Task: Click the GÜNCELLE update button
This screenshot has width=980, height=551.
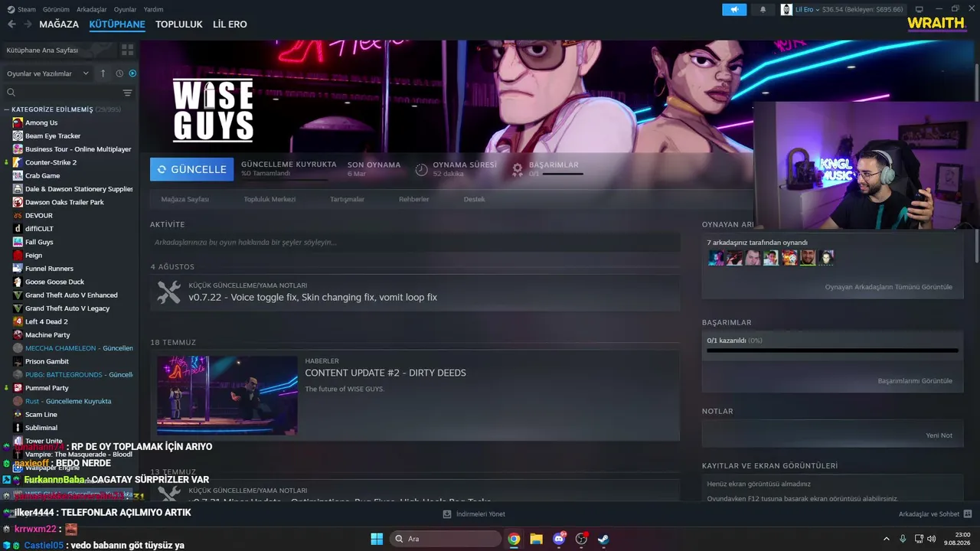Action: click(x=191, y=169)
